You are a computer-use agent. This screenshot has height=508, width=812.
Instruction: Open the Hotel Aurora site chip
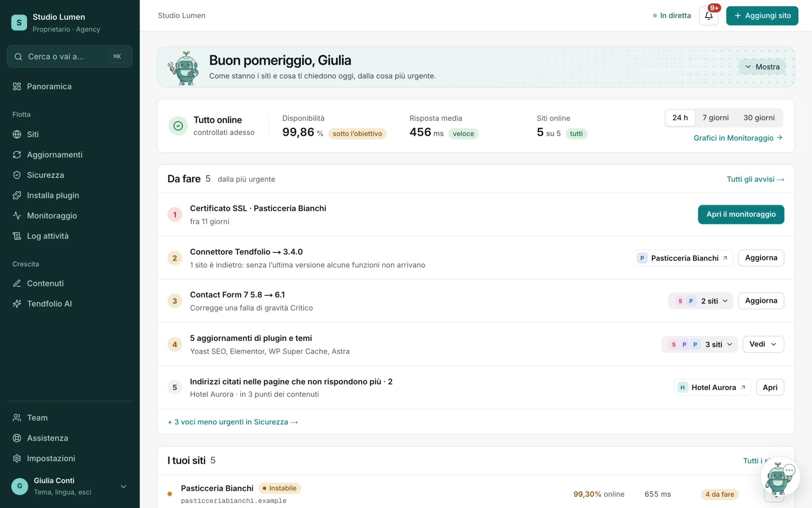coord(712,387)
